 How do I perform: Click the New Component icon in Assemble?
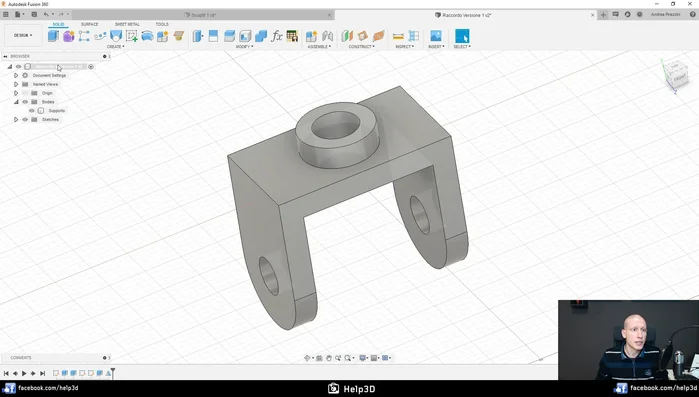pyautogui.click(x=312, y=36)
